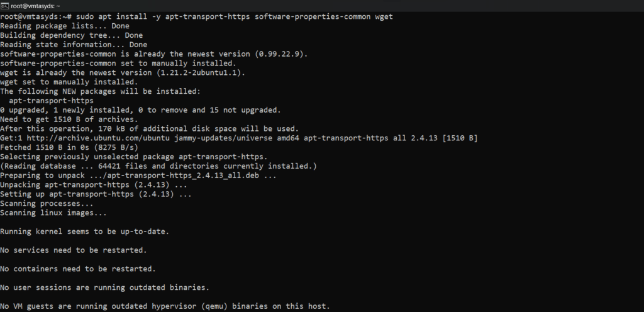Click the sudo apt install command line

(x=196, y=17)
